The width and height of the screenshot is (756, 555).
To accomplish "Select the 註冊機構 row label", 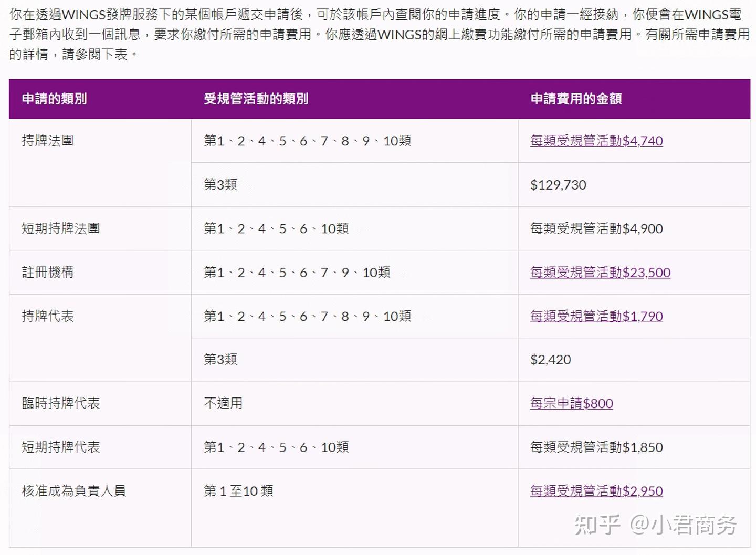I will [x=47, y=273].
